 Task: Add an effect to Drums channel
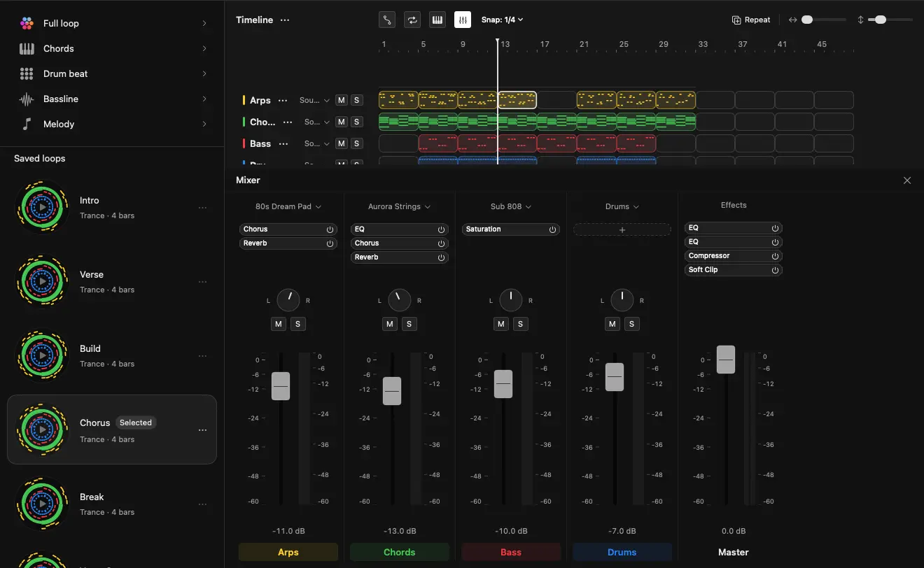pos(622,229)
